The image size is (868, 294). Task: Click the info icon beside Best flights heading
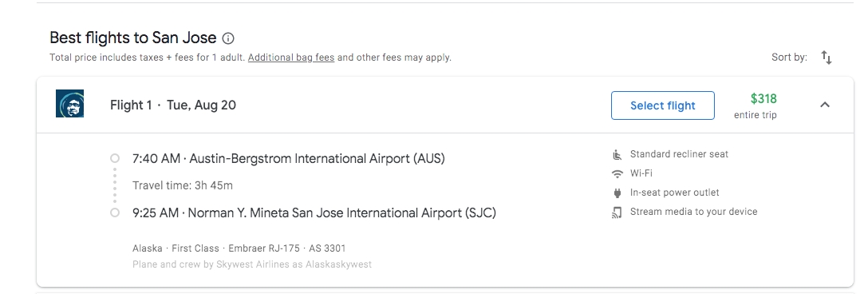coord(228,38)
